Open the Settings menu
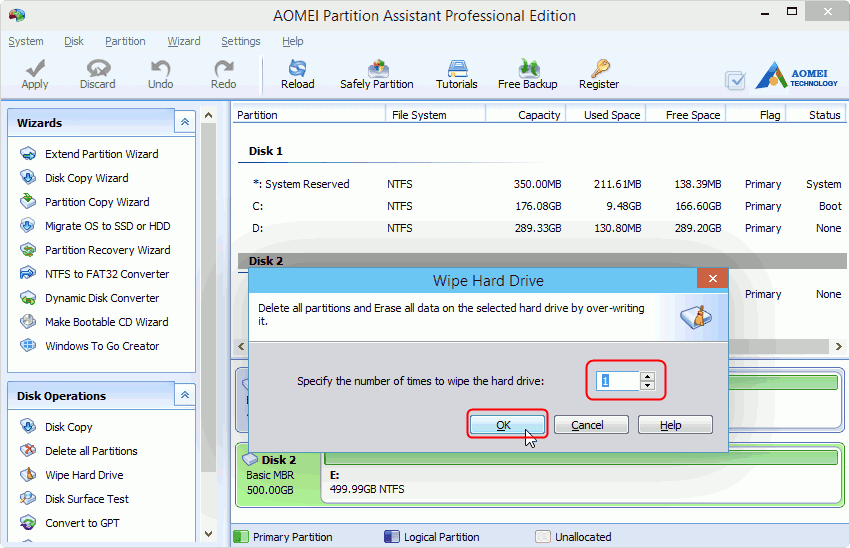Image resolution: width=850 pixels, height=548 pixels. tap(241, 41)
